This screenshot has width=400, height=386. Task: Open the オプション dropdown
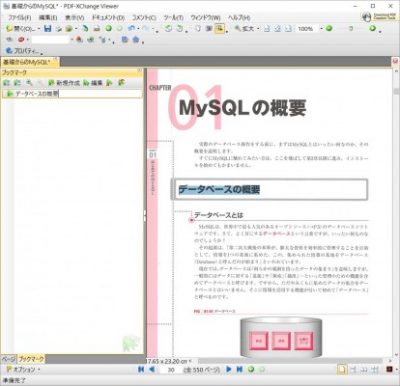[23, 369]
